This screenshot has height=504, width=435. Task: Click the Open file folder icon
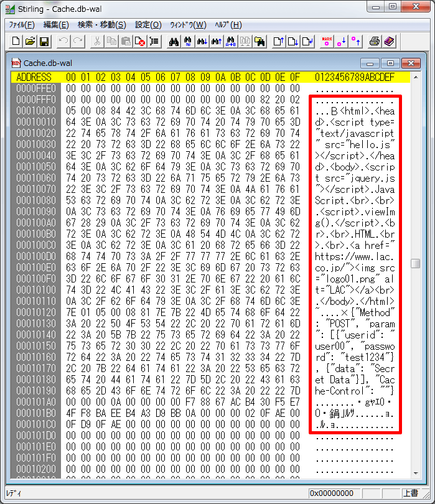coord(30,42)
